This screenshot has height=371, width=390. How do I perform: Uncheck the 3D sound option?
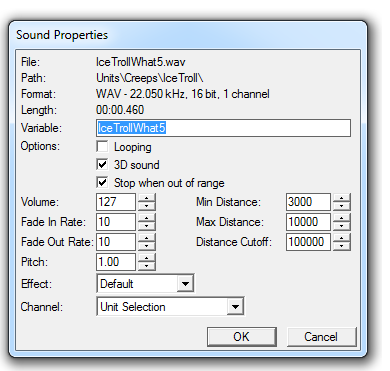pyautogui.click(x=102, y=165)
